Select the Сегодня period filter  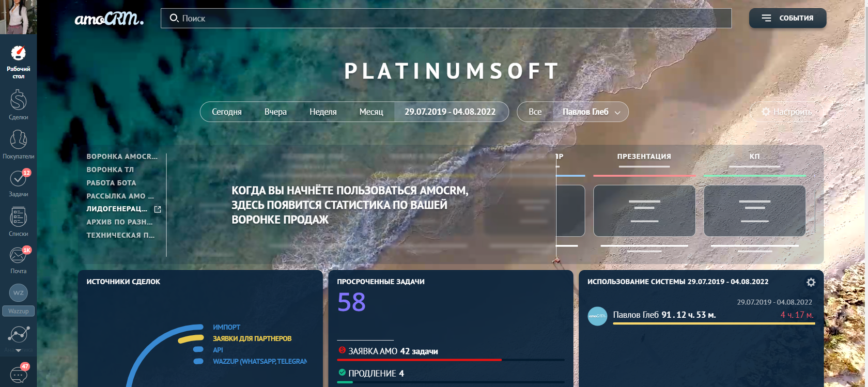pos(227,112)
